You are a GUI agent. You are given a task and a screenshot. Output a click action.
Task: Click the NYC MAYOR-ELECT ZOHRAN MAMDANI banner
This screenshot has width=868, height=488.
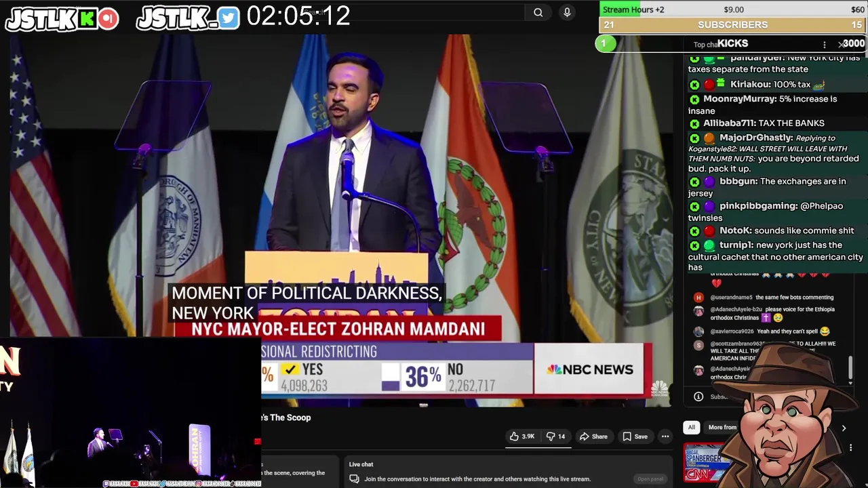[x=338, y=329]
